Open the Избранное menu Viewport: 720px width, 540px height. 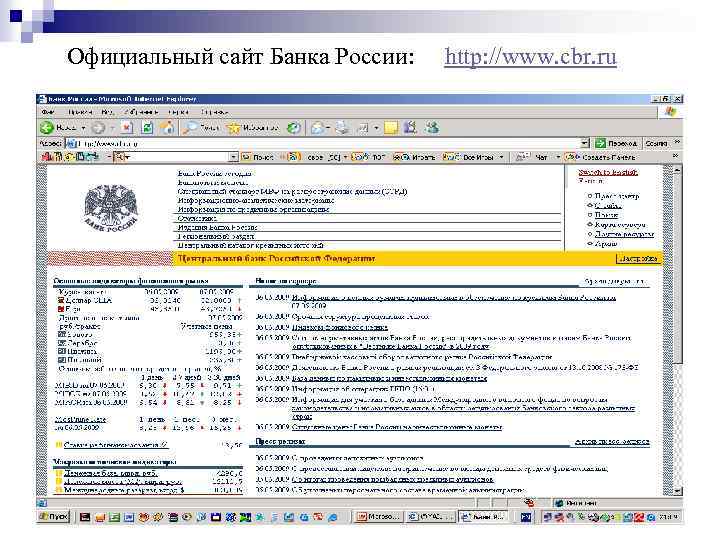(141, 112)
